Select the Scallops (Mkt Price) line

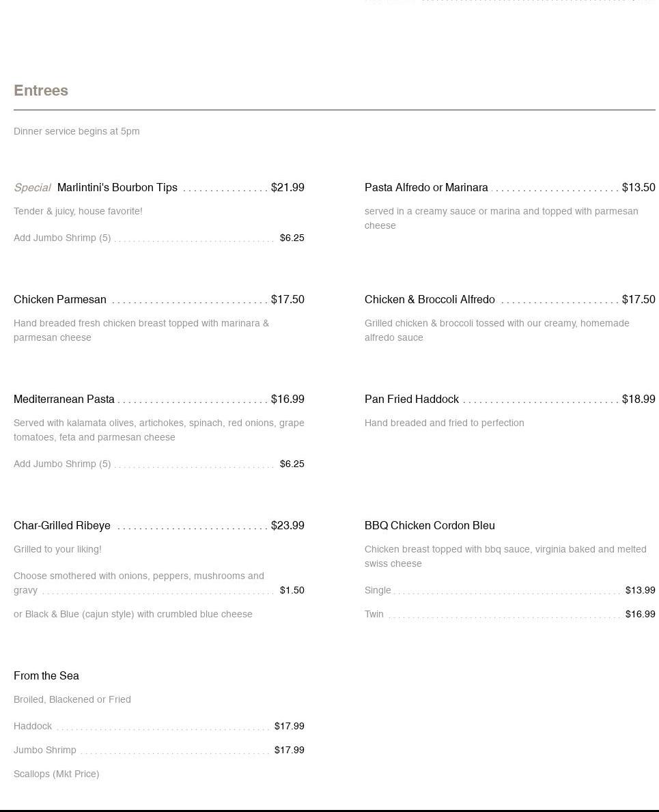(x=57, y=774)
